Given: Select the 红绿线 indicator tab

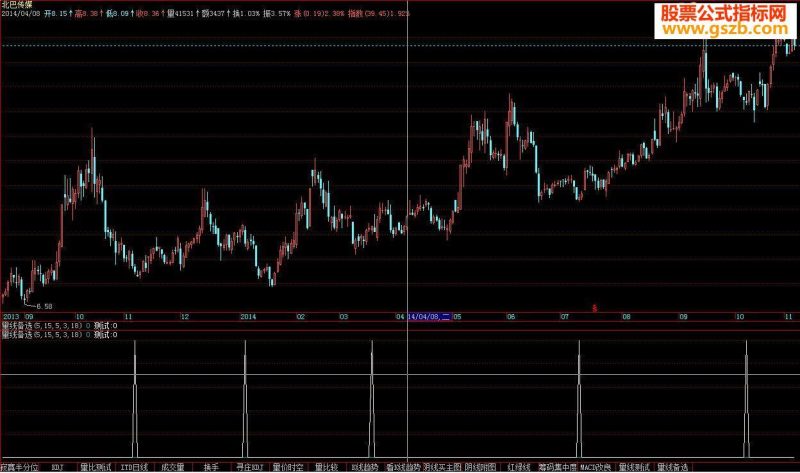Looking at the screenshot, I should tap(519, 467).
